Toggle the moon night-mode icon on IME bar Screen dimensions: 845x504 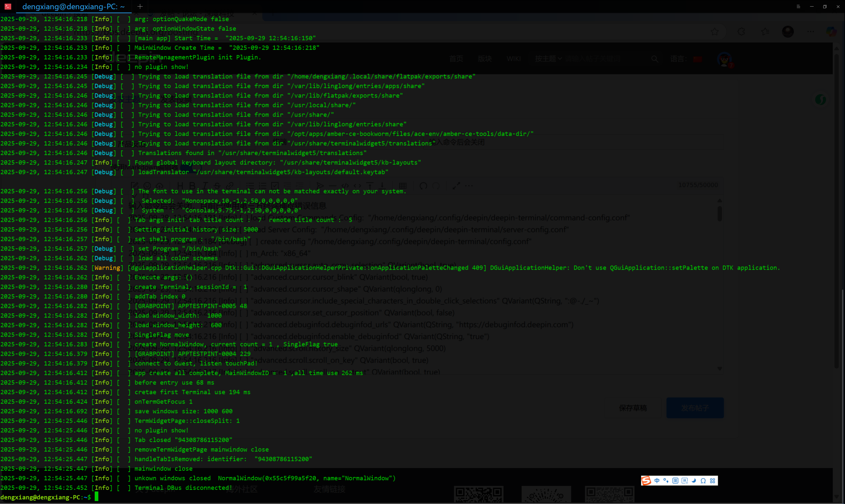694,481
